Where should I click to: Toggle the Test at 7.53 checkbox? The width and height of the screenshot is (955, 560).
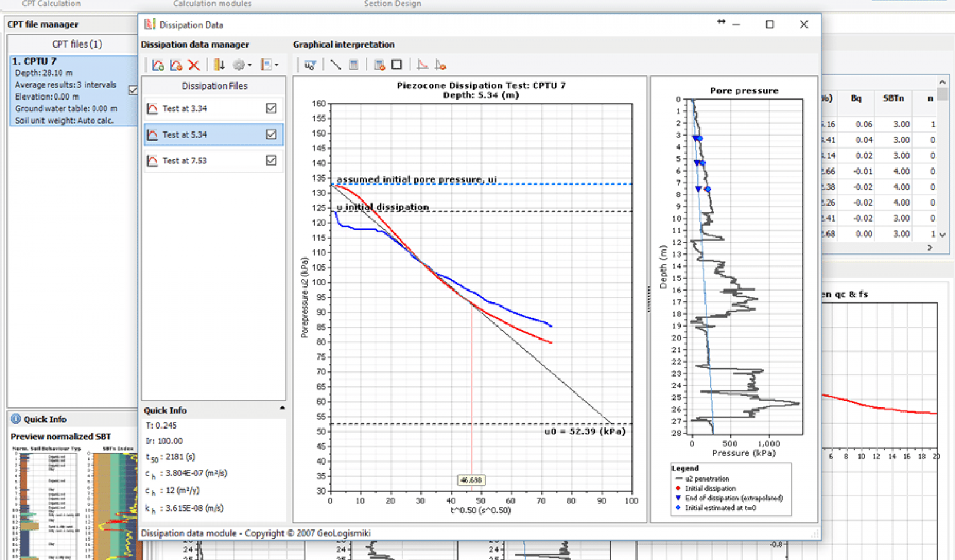pos(270,160)
